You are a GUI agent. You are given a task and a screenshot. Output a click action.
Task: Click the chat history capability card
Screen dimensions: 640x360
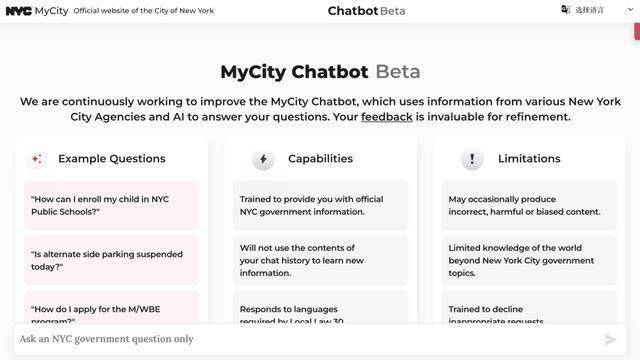(320, 260)
